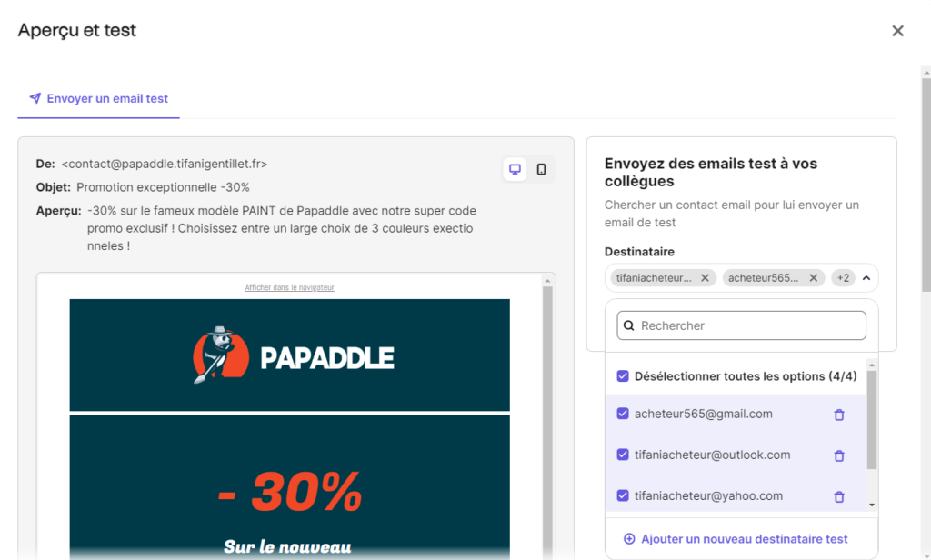Switch to desktop preview icon
This screenshot has height=560, width=931.
coord(516,169)
